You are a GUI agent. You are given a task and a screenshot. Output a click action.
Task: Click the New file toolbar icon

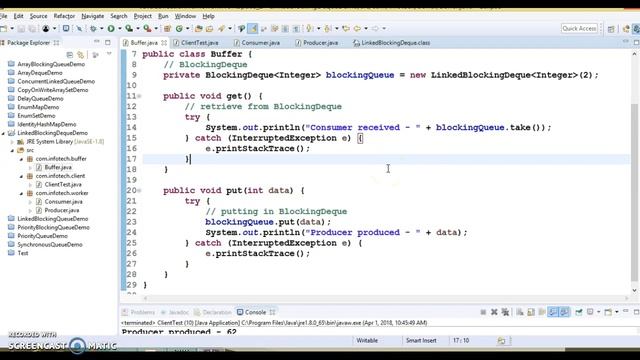point(4,29)
